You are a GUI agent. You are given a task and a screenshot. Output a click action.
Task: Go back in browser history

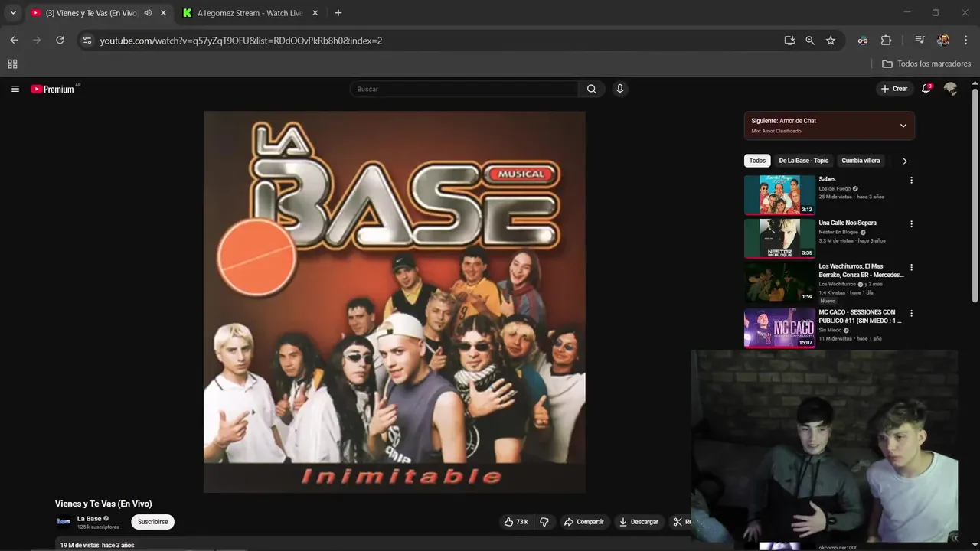[14, 41]
